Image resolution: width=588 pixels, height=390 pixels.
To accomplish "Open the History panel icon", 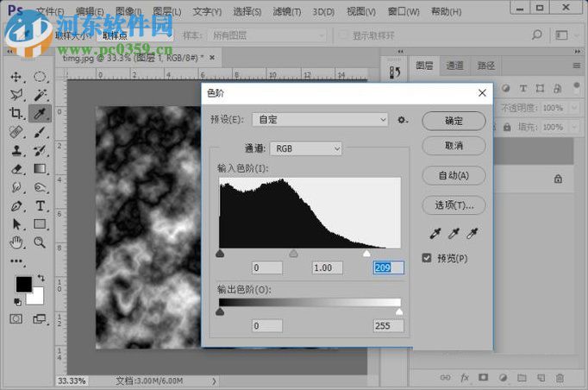I will tap(395, 72).
